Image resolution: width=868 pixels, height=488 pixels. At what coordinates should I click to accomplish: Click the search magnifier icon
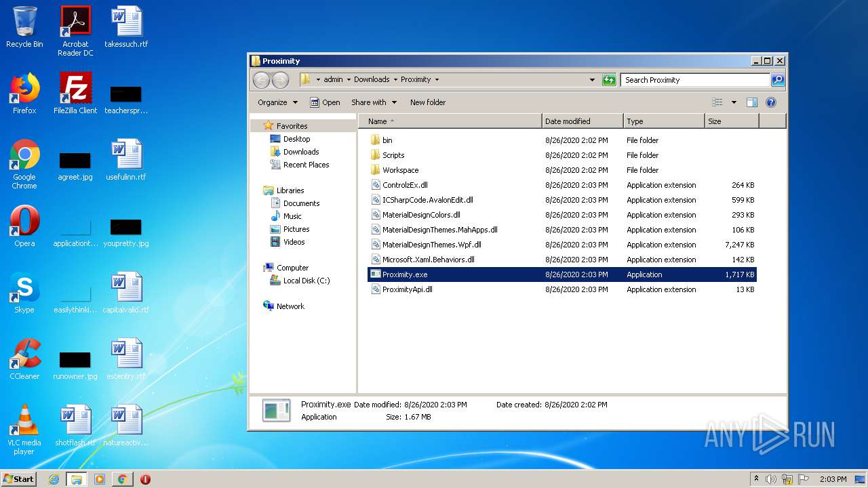(778, 80)
